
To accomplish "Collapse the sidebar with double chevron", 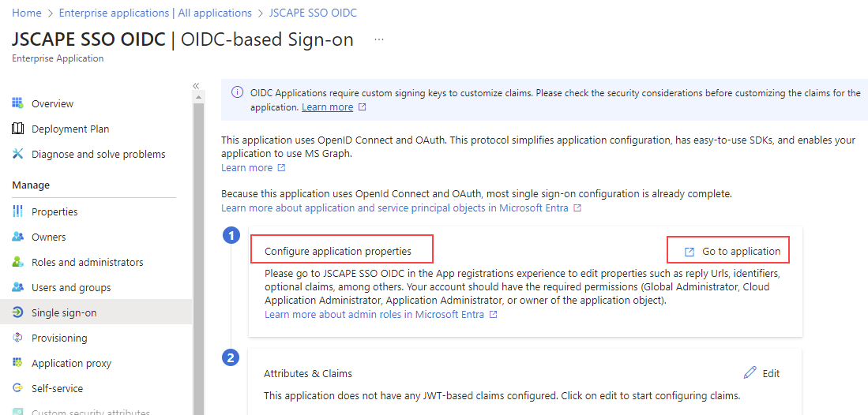I will (196, 86).
